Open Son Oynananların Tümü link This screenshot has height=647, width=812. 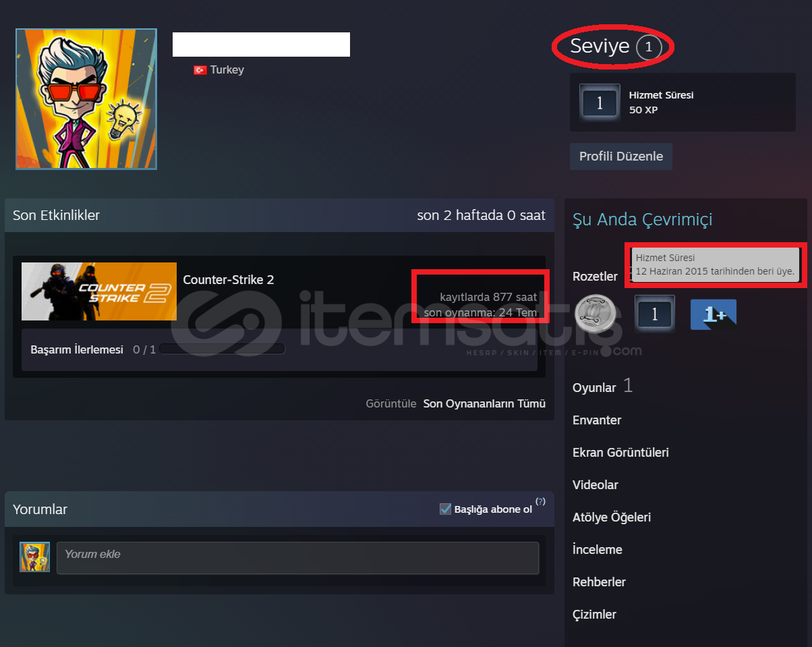coord(484,404)
